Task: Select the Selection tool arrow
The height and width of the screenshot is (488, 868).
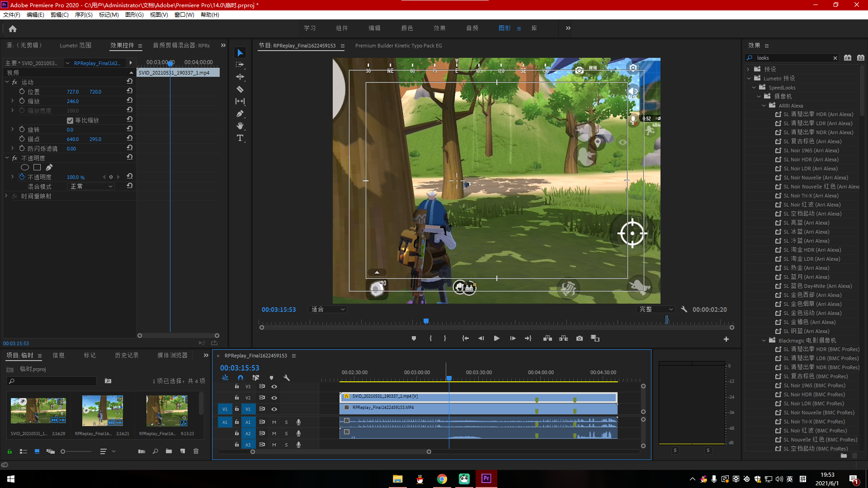Action: [x=240, y=53]
